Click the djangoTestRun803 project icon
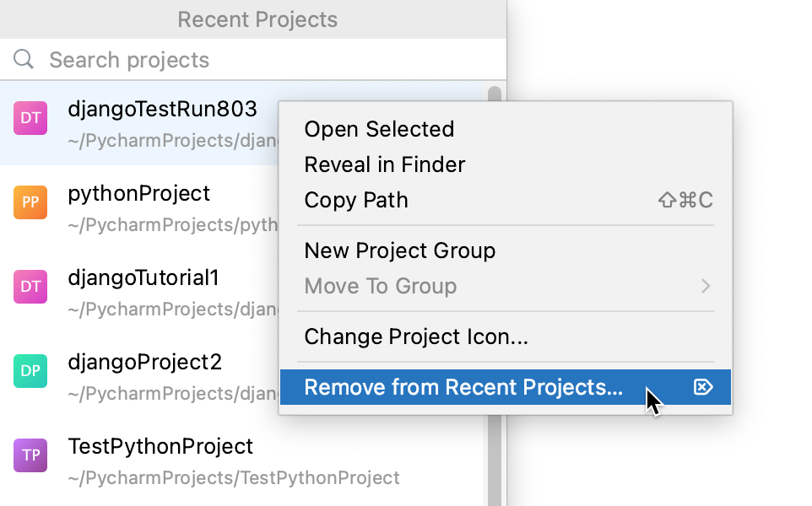The image size is (812, 506). click(30, 118)
